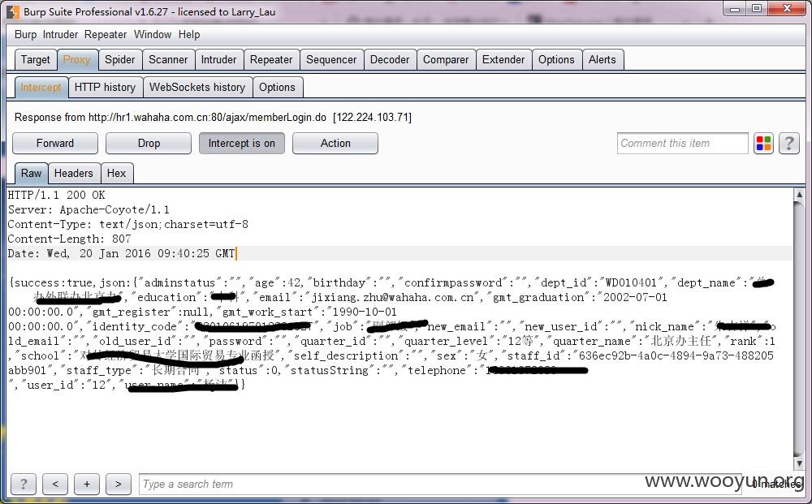Click the search term input field

[x=440, y=485]
